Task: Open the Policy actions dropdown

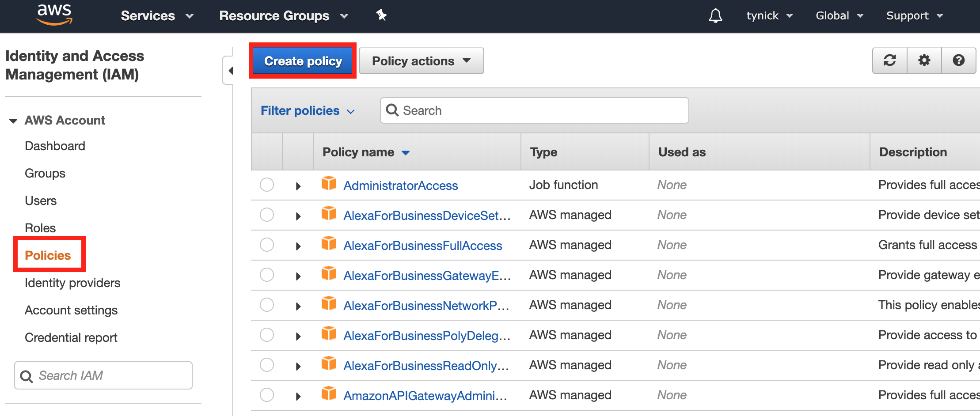Action: 422,61
